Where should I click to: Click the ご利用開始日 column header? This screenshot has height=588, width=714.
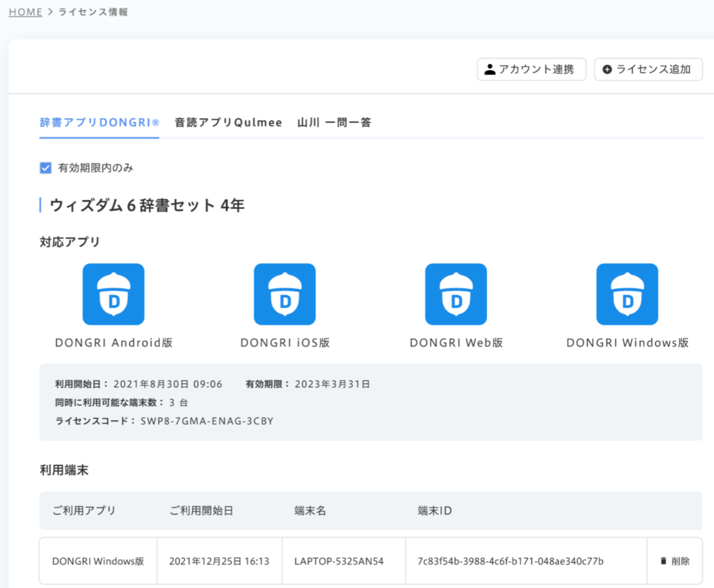pos(201,510)
